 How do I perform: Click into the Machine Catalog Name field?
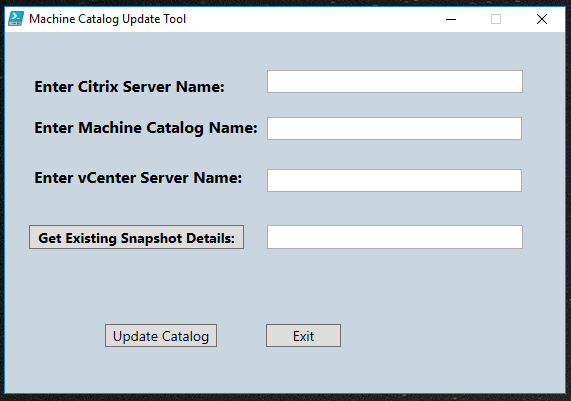click(394, 128)
